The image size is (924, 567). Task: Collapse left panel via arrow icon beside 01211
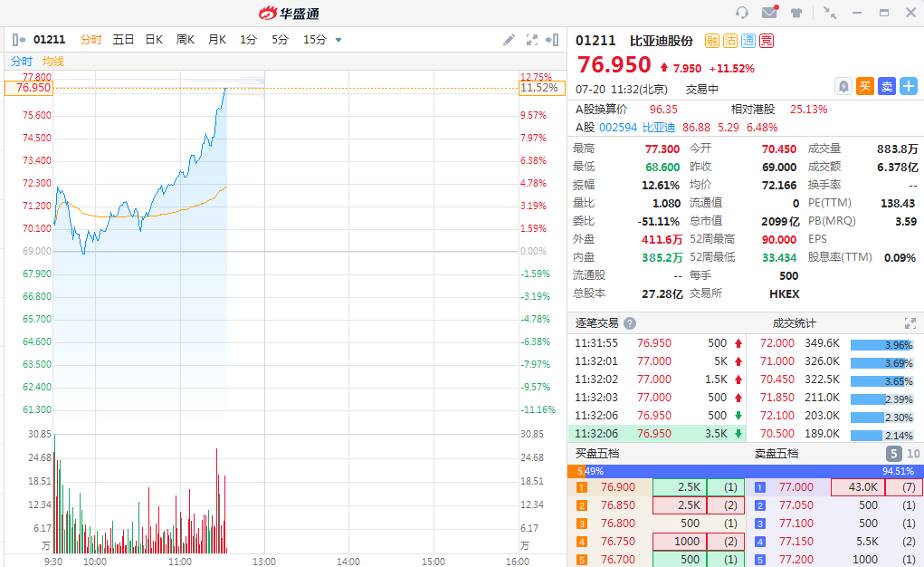18,40
